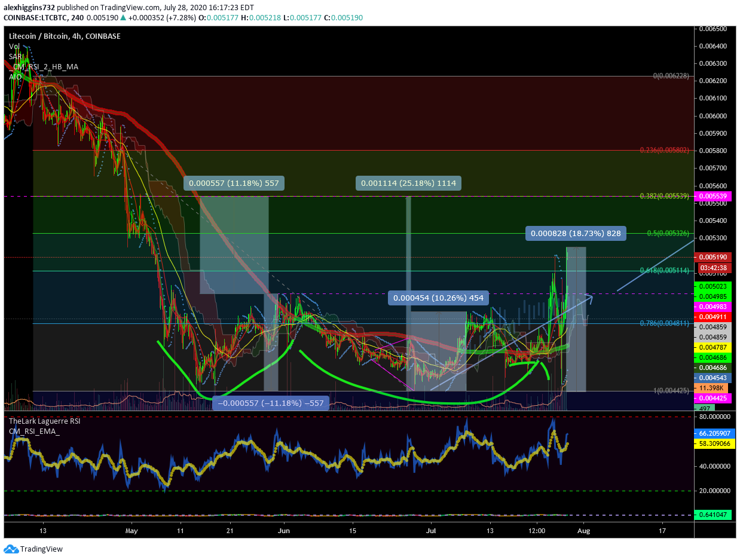Click the 40.000000 RSI axis level
The image size is (740, 560).
715,466
